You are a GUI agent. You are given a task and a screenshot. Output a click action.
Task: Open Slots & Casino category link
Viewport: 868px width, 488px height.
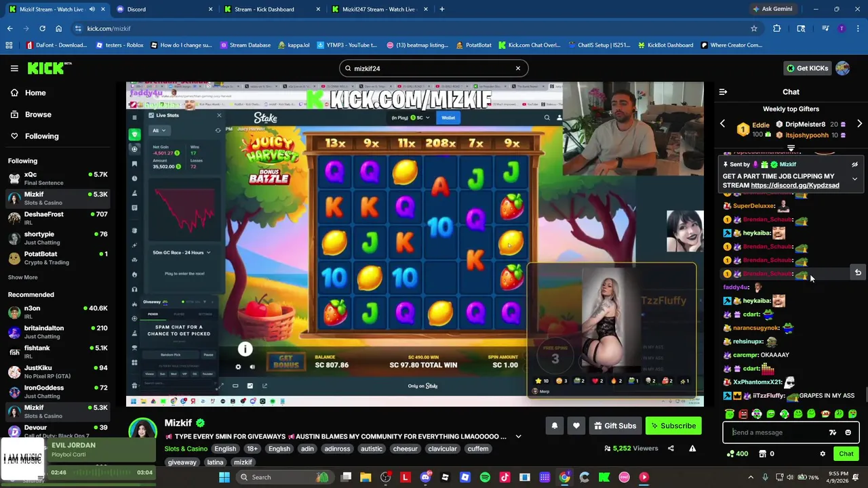186,449
